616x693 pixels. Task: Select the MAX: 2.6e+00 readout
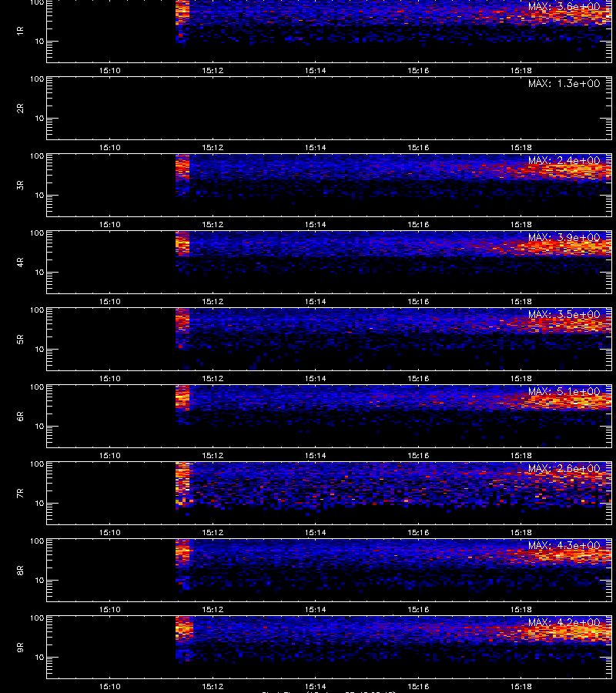click(564, 468)
